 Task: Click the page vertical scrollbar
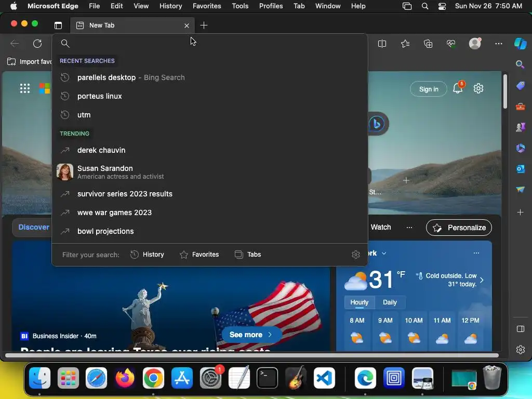pyautogui.click(x=505, y=91)
